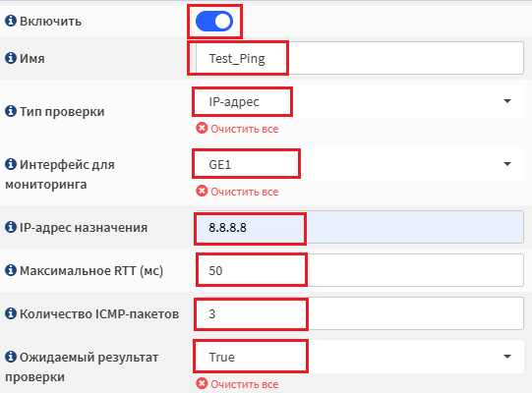Click the maximum RTT field showing 50
The width and height of the screenshot is (532, 393).
point(360,270)
